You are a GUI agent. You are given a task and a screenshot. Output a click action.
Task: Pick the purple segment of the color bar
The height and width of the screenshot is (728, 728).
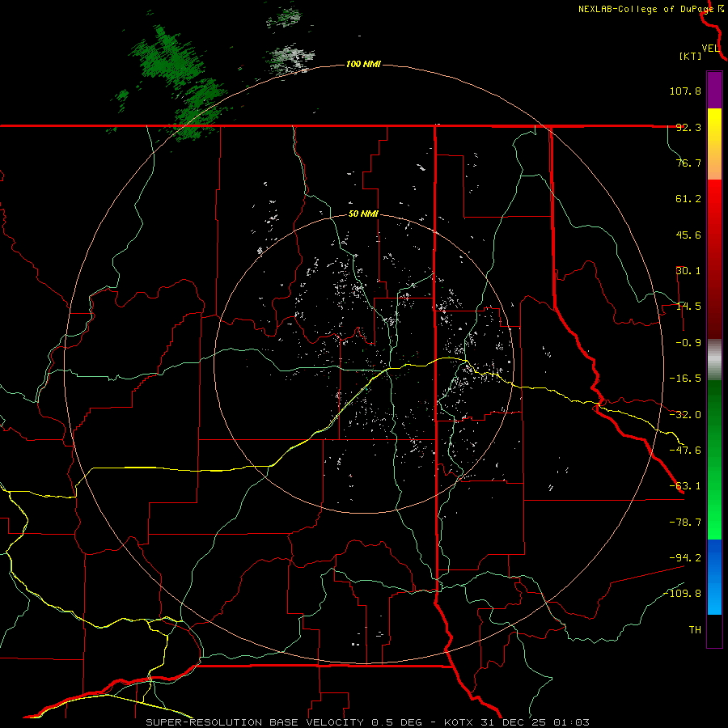[714, 90]
